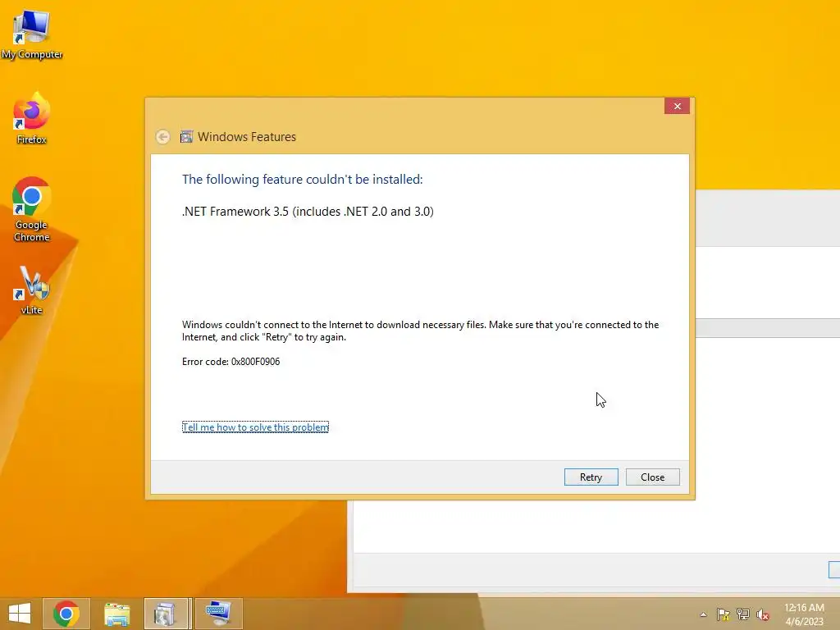Open 'Tell me how to solve this problem' link
Viewport: 840px width, 630px height.
tap(256, 427)
